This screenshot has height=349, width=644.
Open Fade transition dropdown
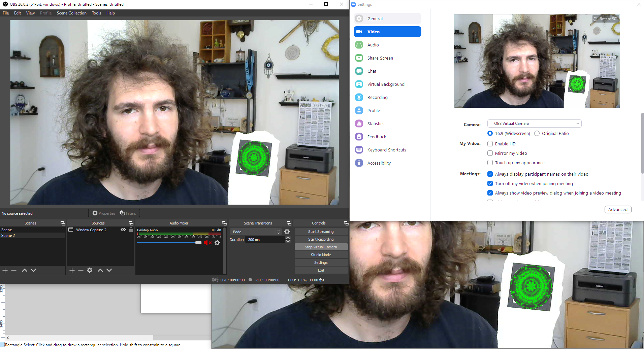255,232
